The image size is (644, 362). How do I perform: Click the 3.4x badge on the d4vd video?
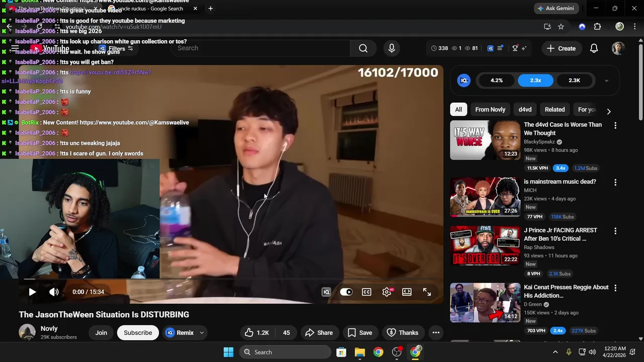[560, 168]
